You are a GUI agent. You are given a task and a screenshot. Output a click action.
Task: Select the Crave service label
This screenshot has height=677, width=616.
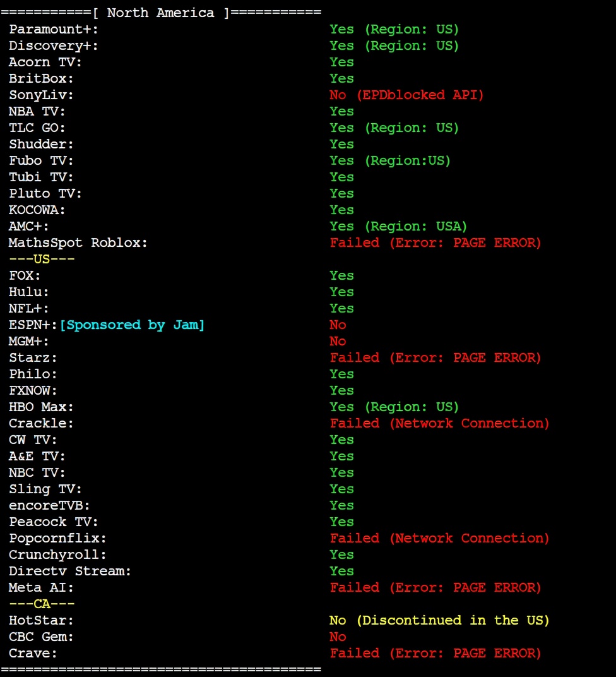point(33,653)
